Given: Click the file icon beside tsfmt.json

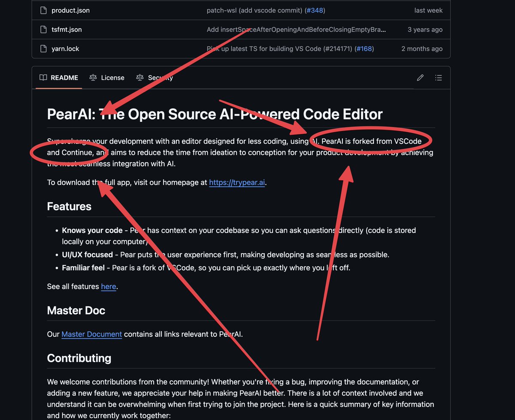Looking at the screenshot, I should coord(43,30).
